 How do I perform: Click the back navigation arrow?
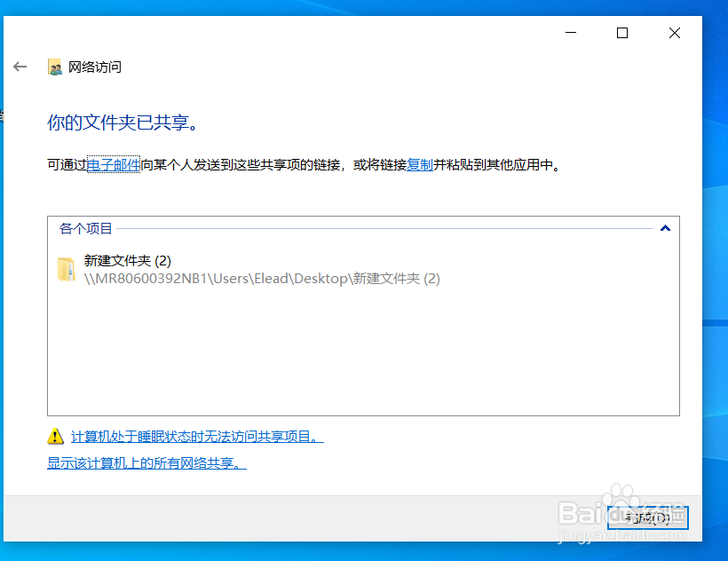[x=20, y=66]
